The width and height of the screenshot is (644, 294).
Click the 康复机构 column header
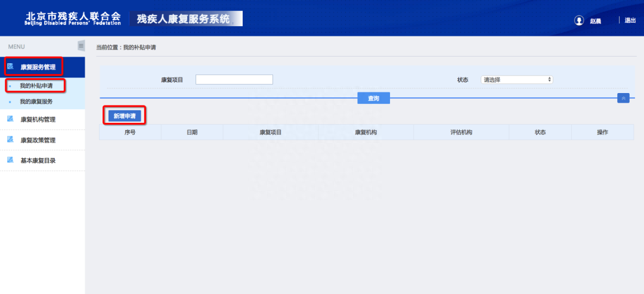coord(366,132)
